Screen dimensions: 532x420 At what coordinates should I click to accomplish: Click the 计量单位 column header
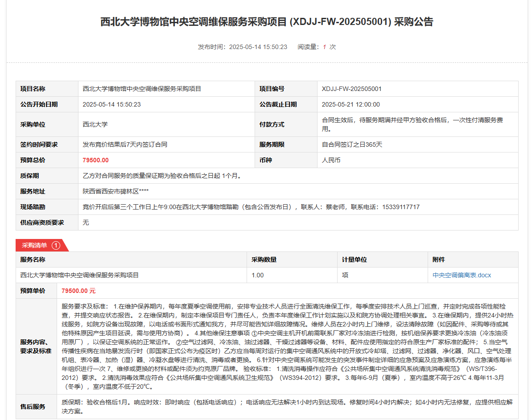(x=355, y=259)
